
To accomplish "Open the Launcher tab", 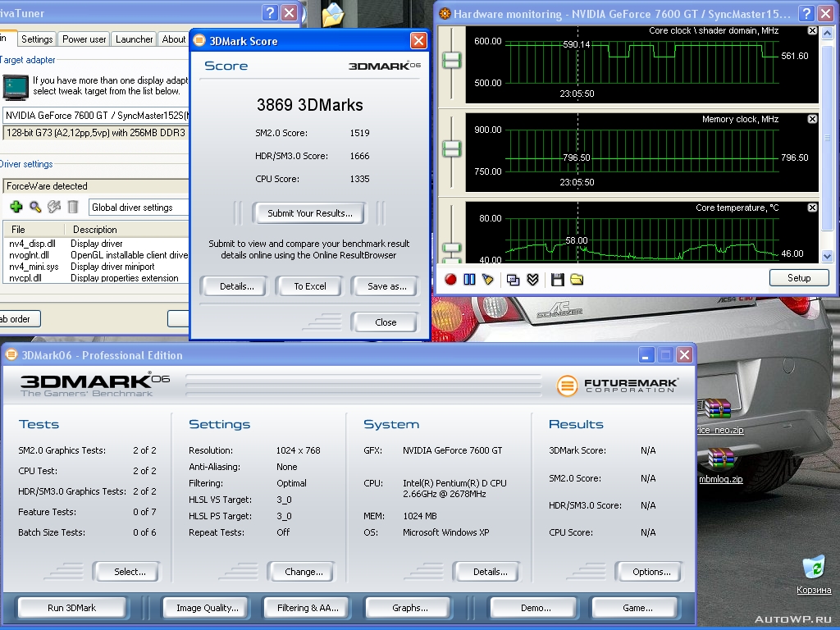I will pos(134,39).
